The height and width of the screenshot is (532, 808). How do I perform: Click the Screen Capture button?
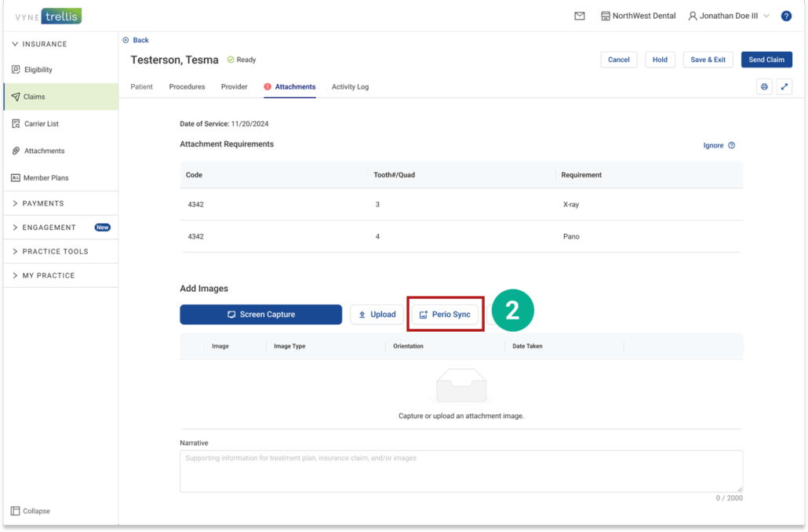(260, 315)
